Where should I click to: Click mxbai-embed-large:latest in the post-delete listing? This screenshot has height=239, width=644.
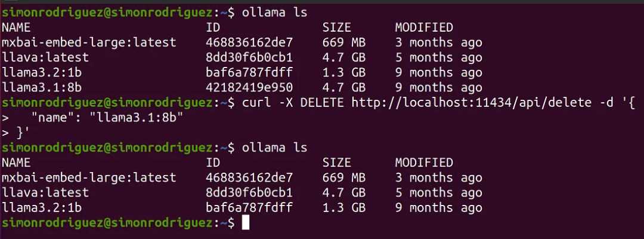89,177
